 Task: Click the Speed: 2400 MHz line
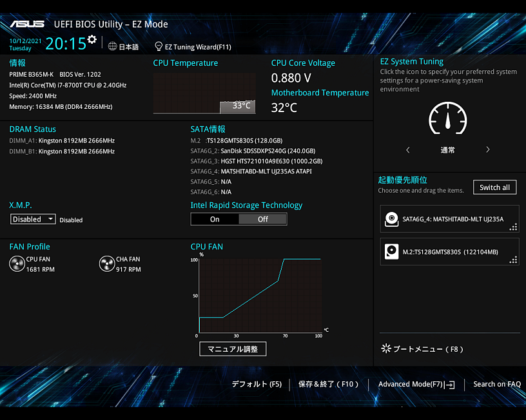[x=33, y=96]
